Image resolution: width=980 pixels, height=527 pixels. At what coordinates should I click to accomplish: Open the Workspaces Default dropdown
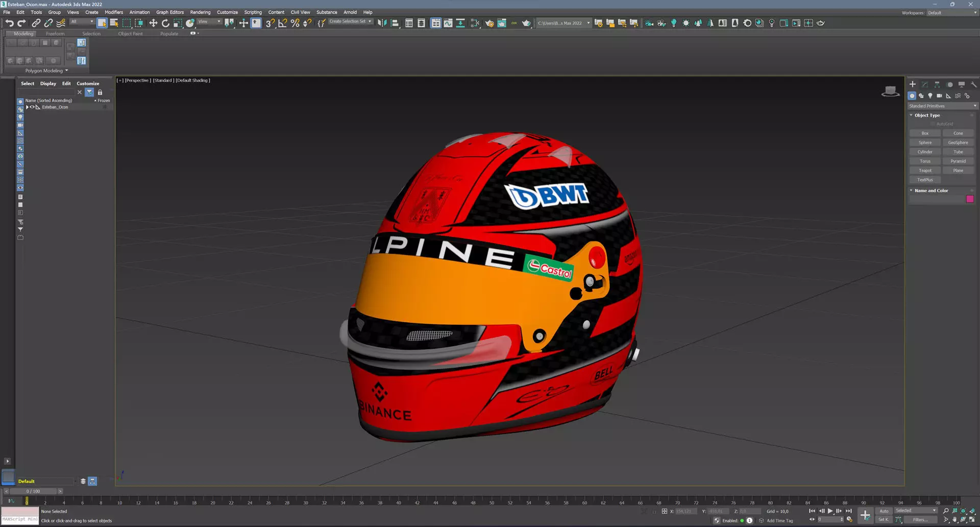tap(952, 13)
